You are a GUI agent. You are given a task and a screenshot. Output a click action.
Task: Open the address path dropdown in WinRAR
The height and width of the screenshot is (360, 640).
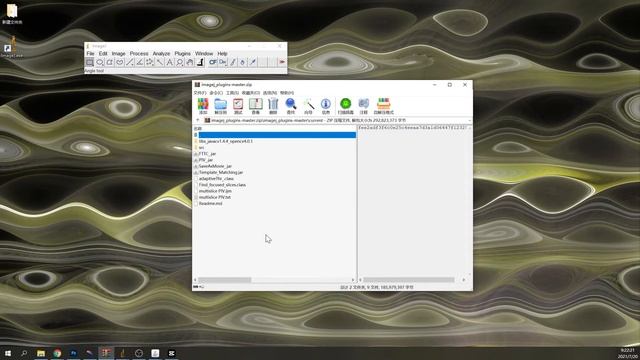[469, 120]
